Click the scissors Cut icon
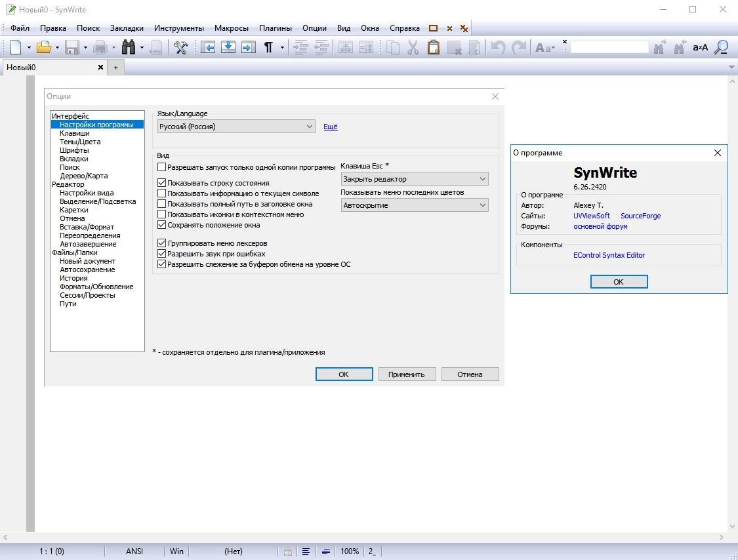 [413, 47]
